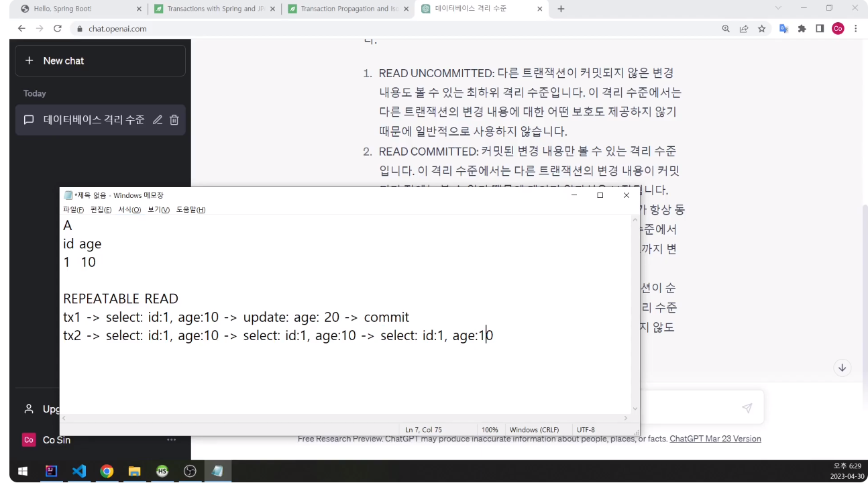
Task: Click the 'id age' line in Notepad
Action: [x=82, y=244]
